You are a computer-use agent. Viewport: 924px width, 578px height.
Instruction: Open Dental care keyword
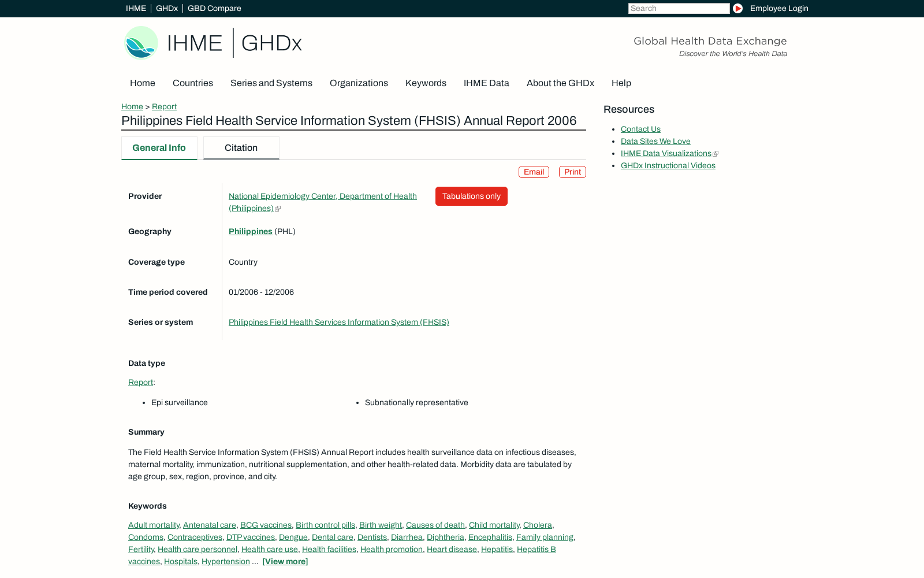(333, 537)
